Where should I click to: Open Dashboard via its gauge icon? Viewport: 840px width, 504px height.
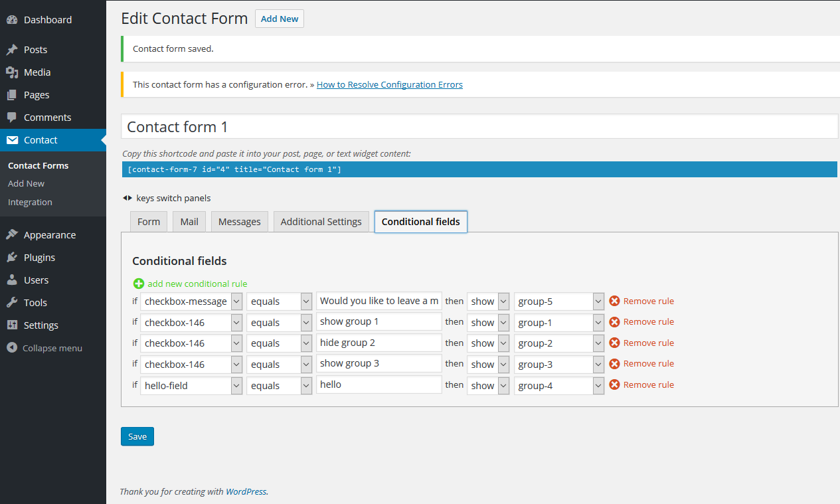tap(12, 20)
